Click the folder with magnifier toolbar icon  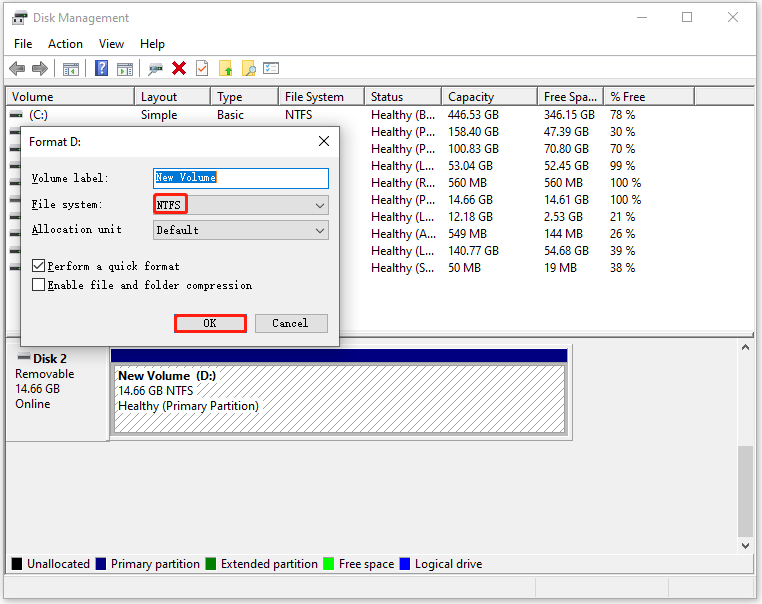pos(248,68)
